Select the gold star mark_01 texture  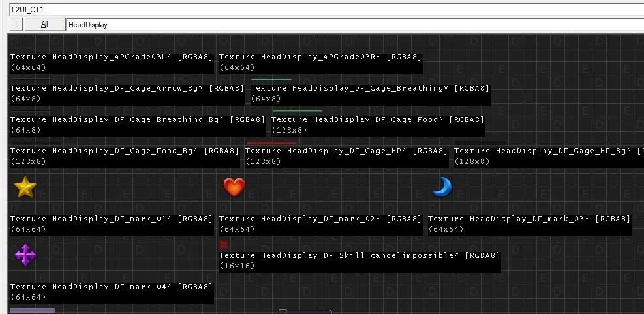point(25,187)
